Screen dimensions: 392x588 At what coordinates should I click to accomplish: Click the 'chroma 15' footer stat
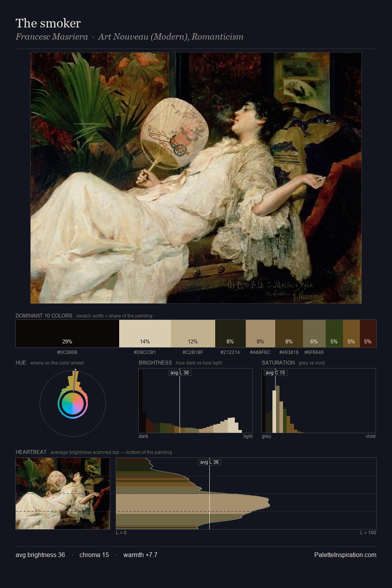pyautogui.click(x=94, y=555)
